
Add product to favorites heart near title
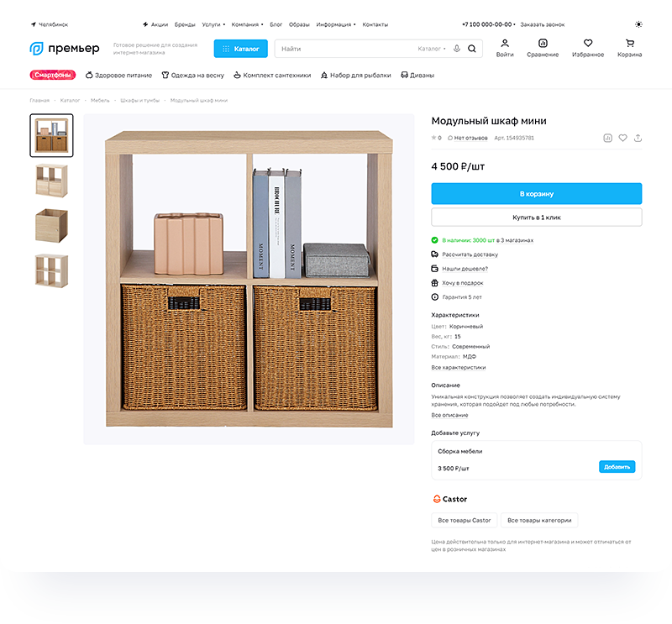[622, 138]
